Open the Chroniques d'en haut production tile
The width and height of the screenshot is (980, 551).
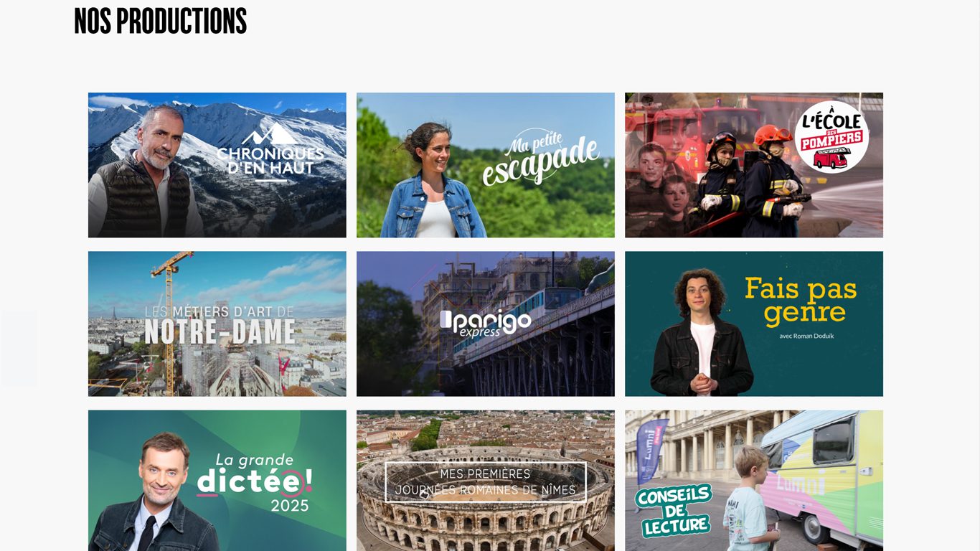217,165
